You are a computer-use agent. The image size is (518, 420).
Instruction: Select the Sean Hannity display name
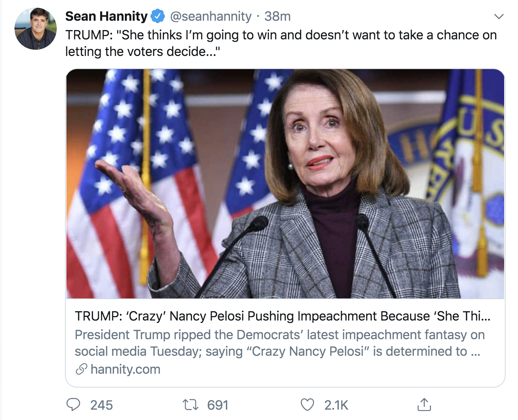106,16
